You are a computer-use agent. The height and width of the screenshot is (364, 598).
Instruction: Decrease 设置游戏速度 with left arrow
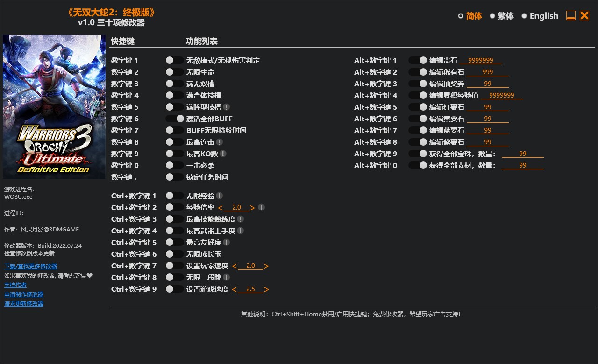[x=235, y=289]
